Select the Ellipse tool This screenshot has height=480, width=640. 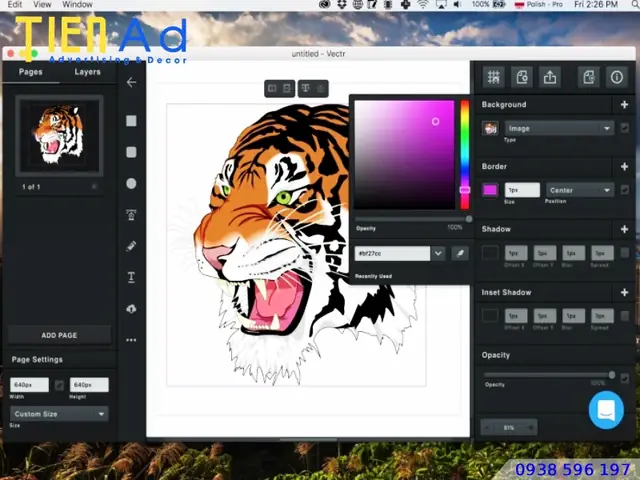pyautogui.click(x=131, y=184)
